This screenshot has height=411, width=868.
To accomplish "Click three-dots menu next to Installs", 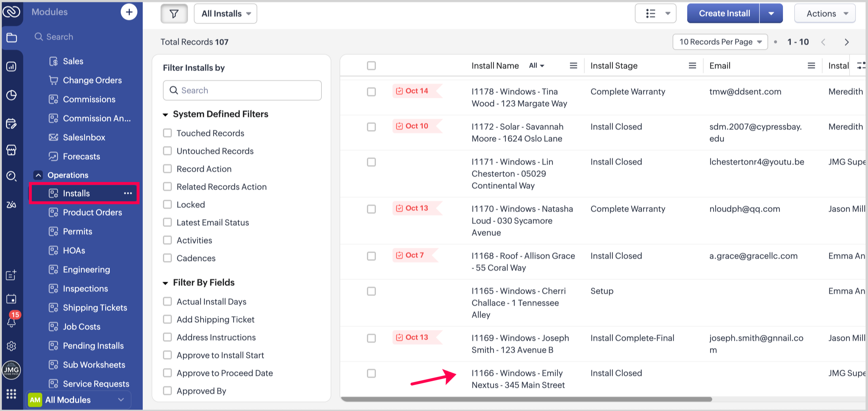I will pos(128,193).
